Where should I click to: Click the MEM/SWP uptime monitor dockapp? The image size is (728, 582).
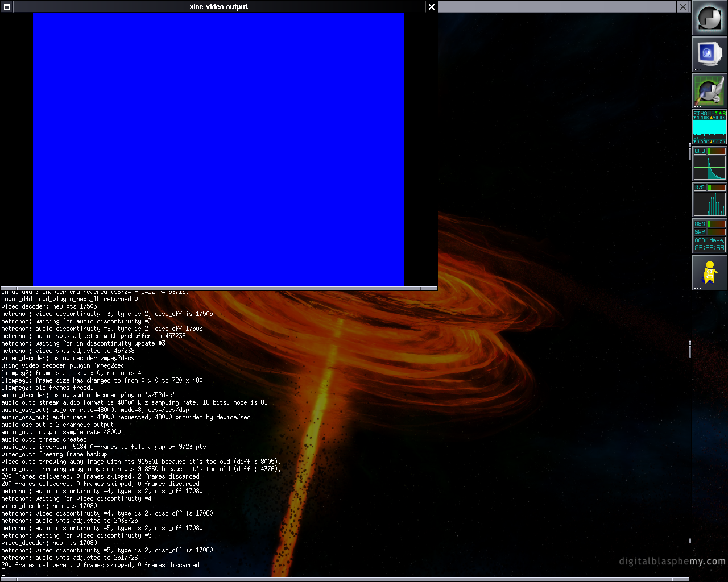[709, 236]
